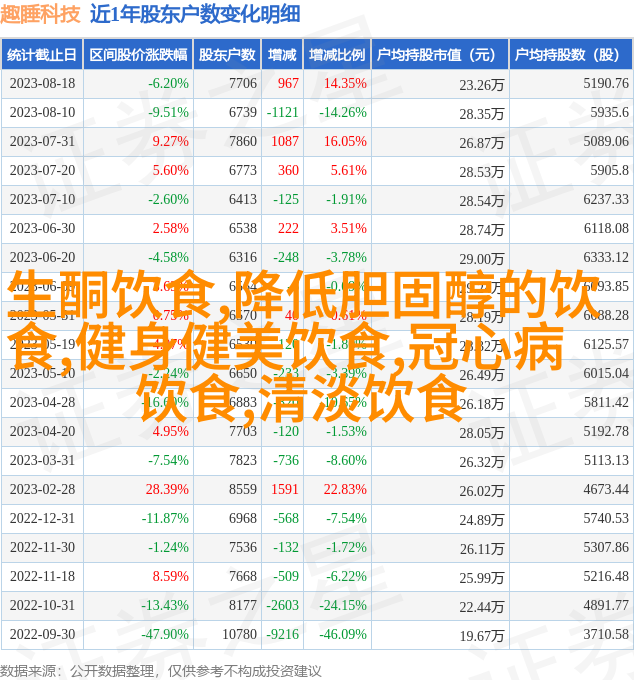Click the 6333.13 shares per holder cell
The image size is (634, 680).
[606, 258]
